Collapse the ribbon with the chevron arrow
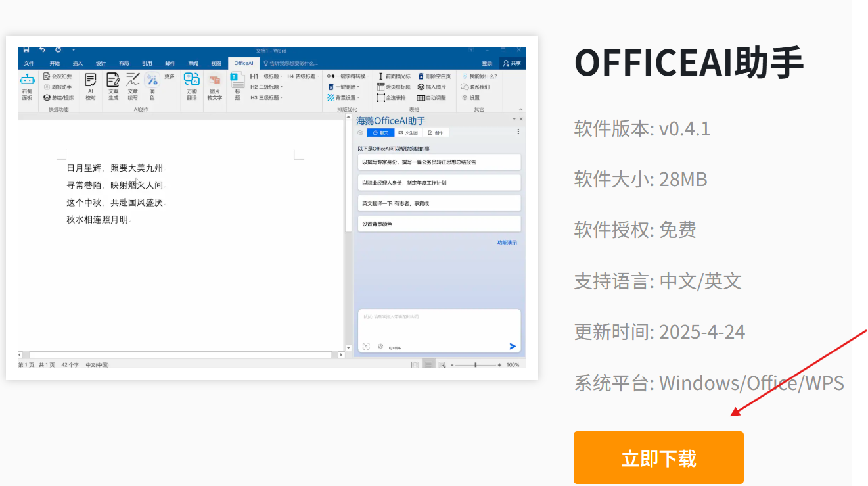This screenshot has height=486, width=868. [x=522, y=109]
